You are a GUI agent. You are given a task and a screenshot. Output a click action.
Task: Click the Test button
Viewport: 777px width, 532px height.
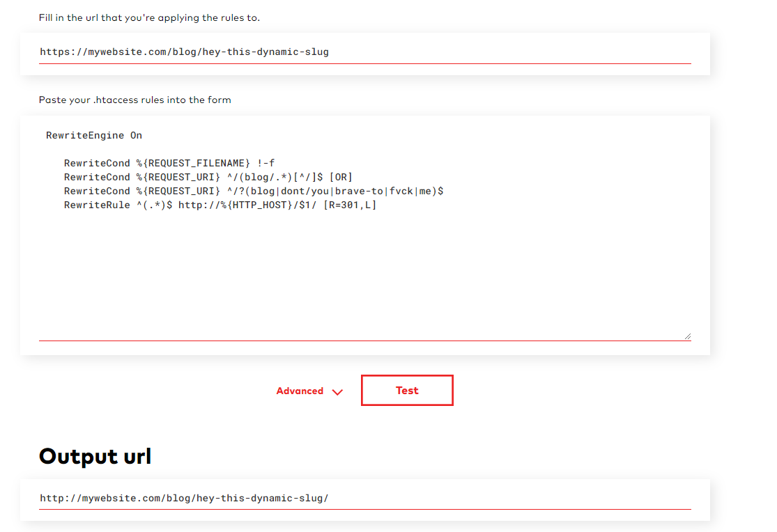[407, 391]
